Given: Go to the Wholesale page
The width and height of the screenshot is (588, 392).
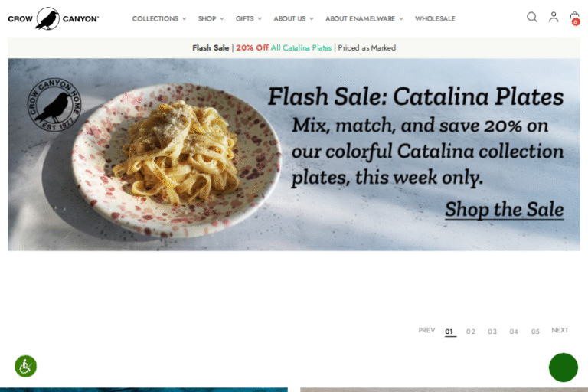Looking at the screenshot, I should pyautogui.click(x=435, y=18).
